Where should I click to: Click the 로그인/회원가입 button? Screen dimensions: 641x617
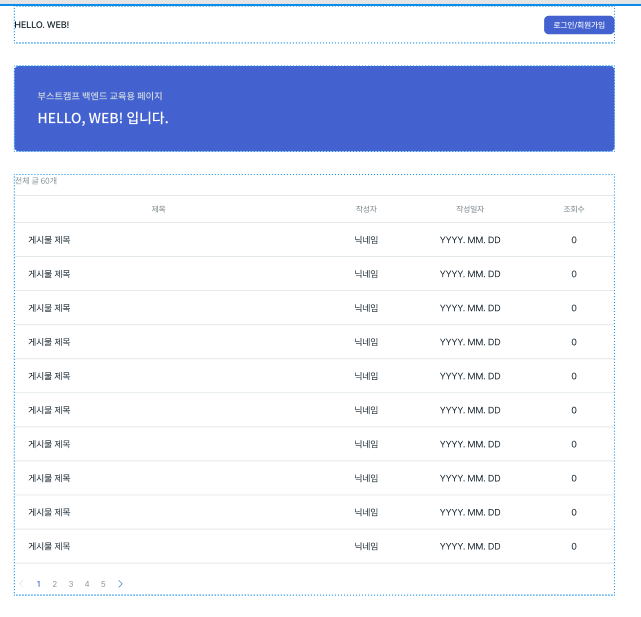579,25
